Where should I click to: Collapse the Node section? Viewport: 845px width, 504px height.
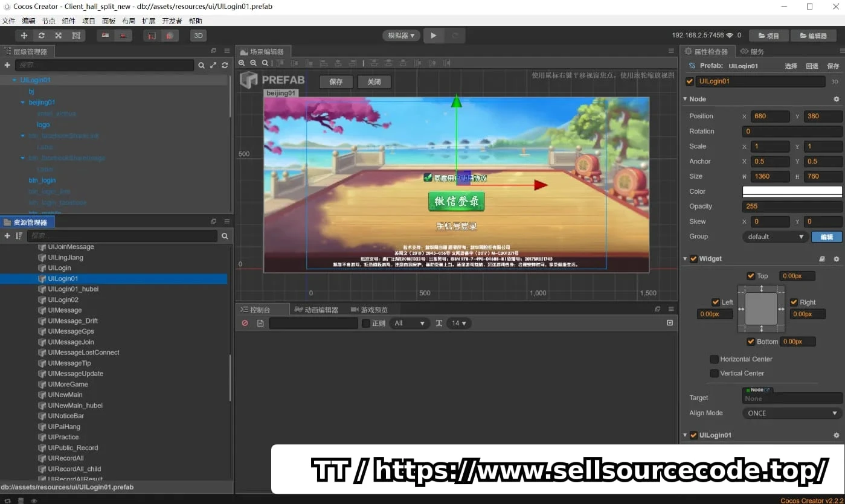coord(686,99)
